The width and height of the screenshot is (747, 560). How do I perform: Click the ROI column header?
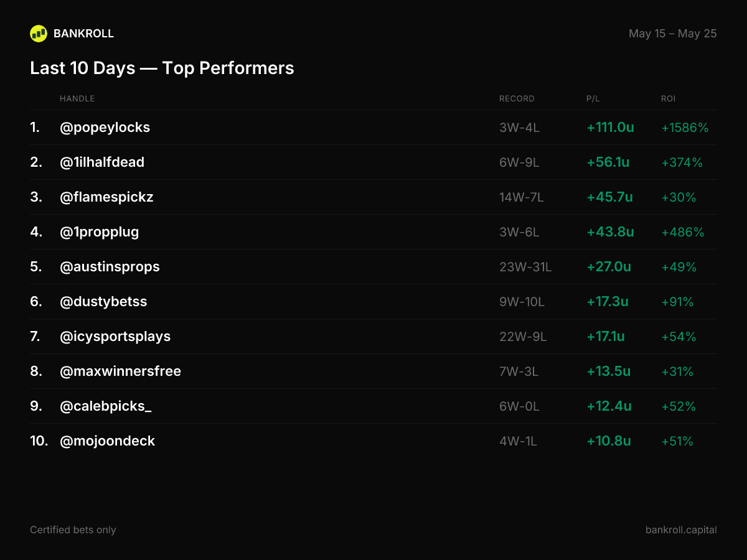[x=668, y=99]
